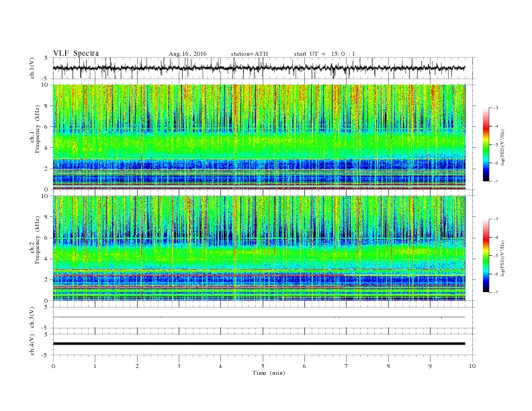Click the ch.4 thick black trace
The height and width of the screenshot is (411, 532).
tap(259, 344)
